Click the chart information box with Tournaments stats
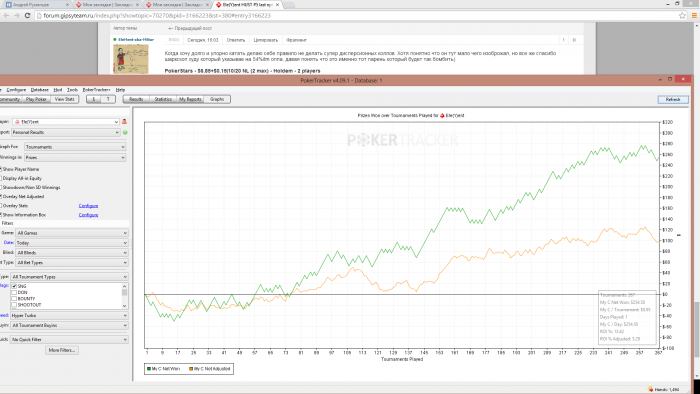 627,318
